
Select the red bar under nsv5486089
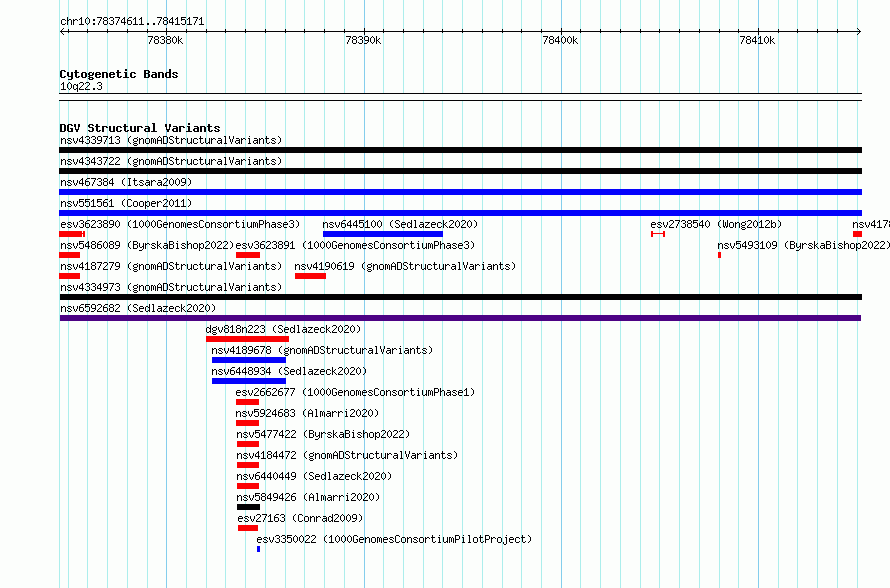click(69, 255)
